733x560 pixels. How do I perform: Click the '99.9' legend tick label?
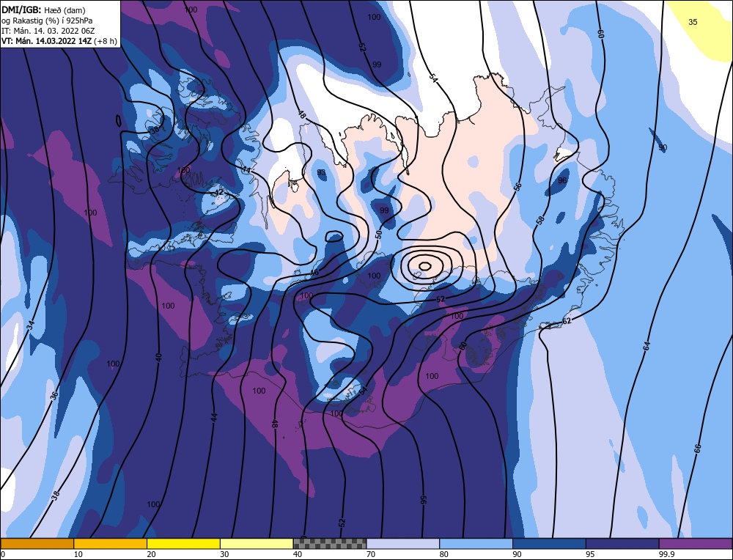coord(666,554)
